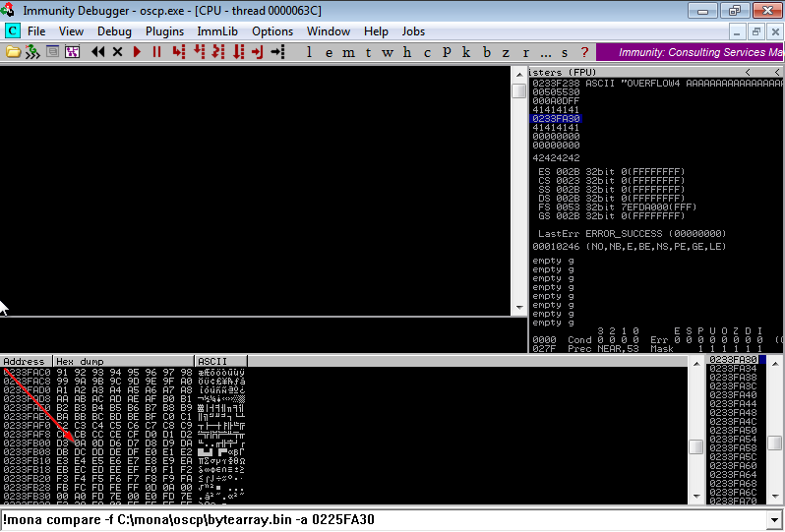
Task: Close the debugged program with X icon
Action: (118, 51)
